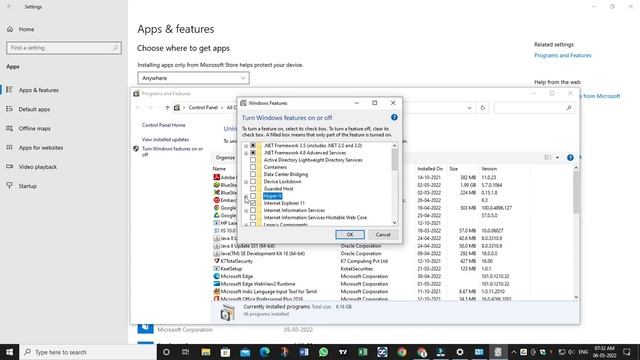Viewport: 640px width, 360px height.
Task: Switch to Settings gear on the taskbar
Action: click(460, 352)
